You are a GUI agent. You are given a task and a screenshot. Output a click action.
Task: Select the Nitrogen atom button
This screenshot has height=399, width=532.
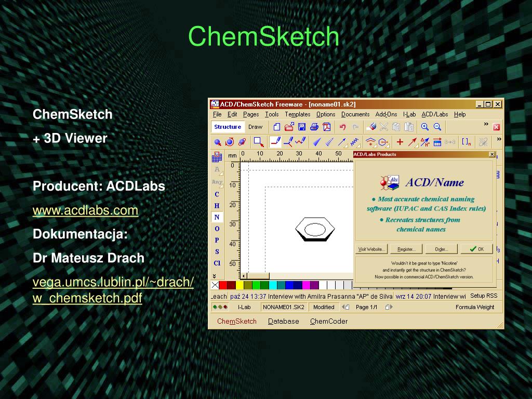point(217,217)
